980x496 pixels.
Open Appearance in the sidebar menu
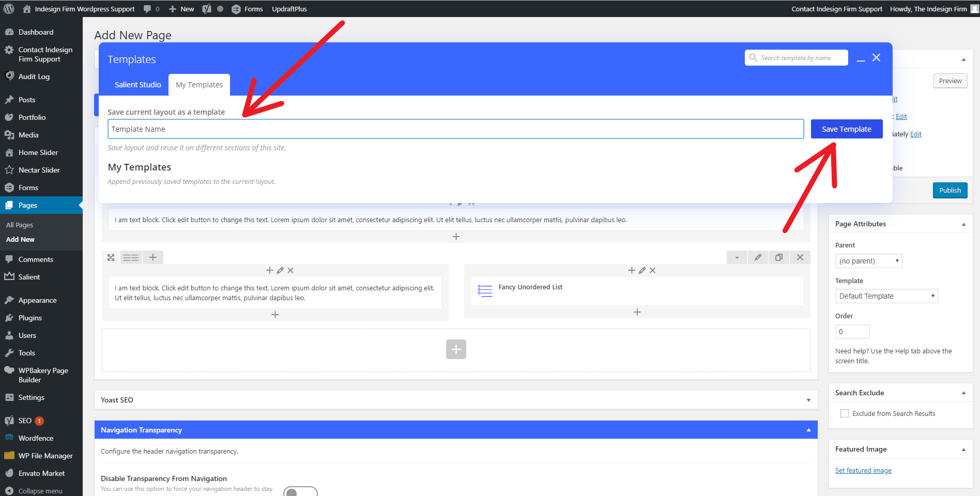pos(37,300)
